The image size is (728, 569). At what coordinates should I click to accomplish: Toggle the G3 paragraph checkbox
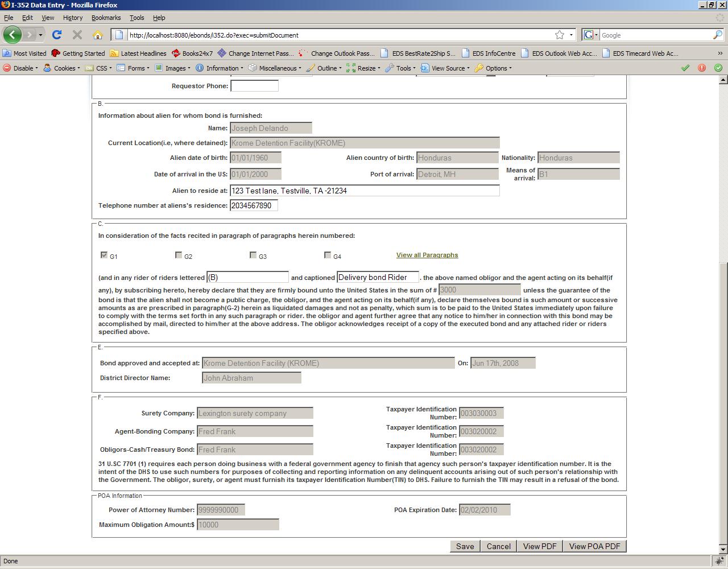(x=253, y=255)
